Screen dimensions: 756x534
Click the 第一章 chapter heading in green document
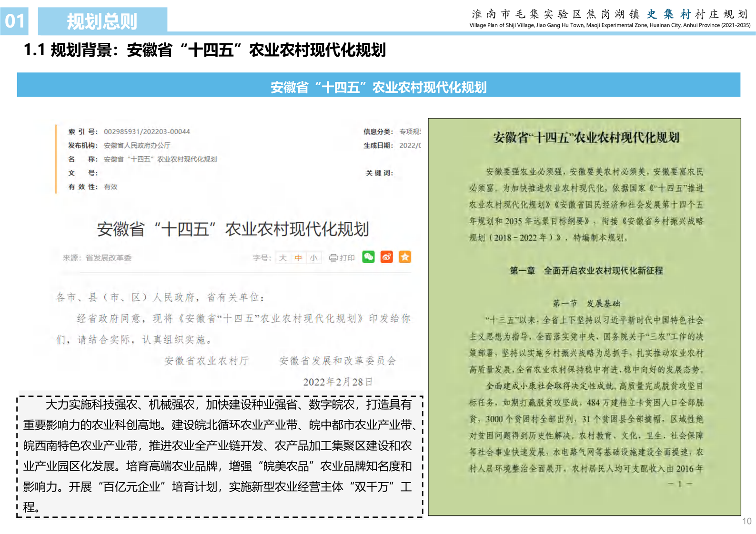[586, 271]
